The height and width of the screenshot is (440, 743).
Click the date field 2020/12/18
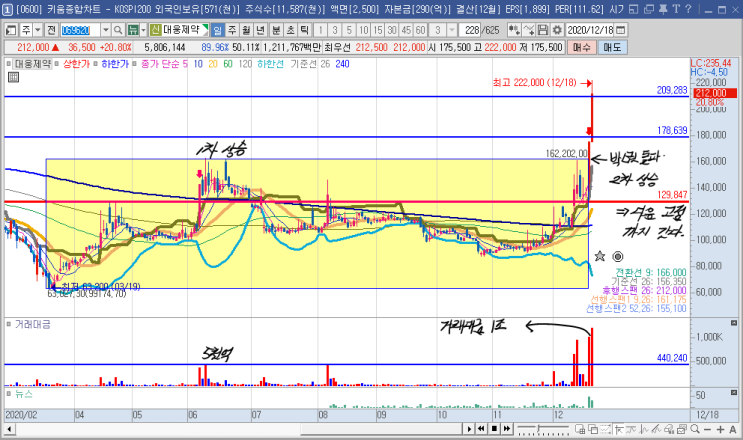pos(590,30)
